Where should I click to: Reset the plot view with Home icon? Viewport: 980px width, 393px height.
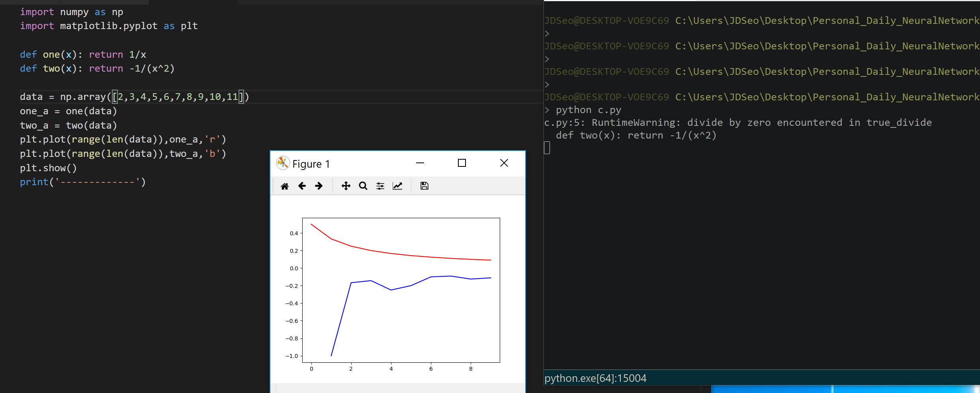click(285, 186)
